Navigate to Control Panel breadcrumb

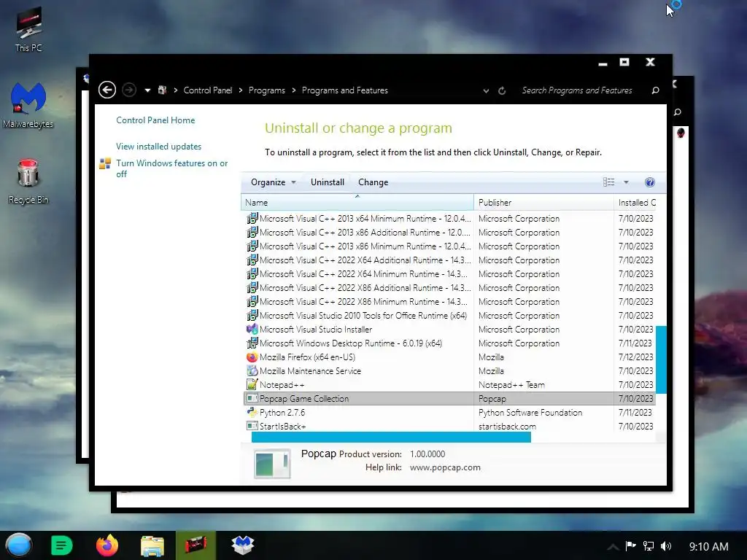[x=208, y=90]
